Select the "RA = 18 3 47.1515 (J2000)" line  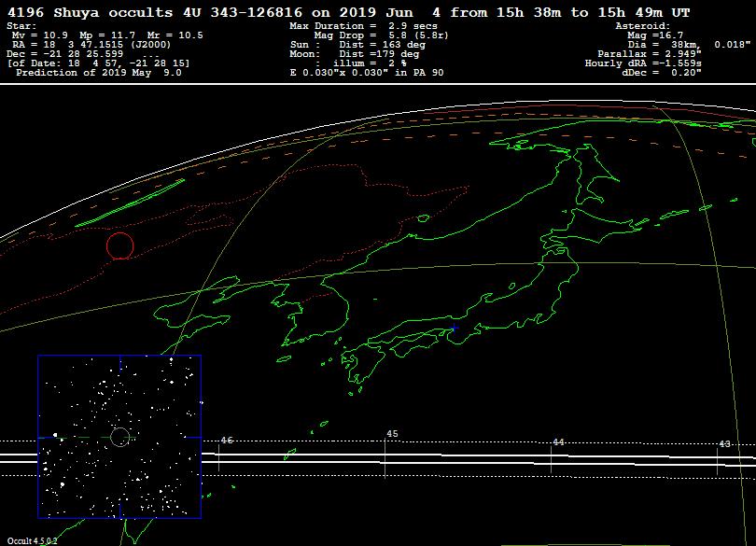coord(91,45)
